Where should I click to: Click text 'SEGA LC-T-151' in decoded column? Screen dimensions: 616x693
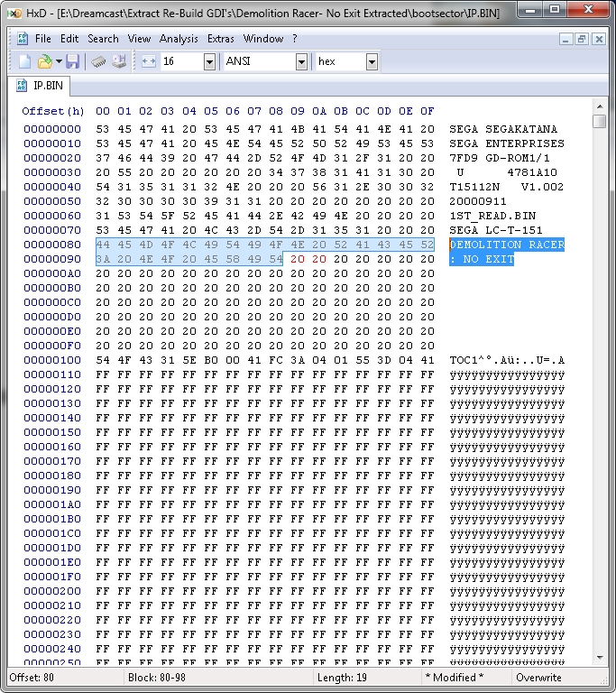[x=496, y=230]
